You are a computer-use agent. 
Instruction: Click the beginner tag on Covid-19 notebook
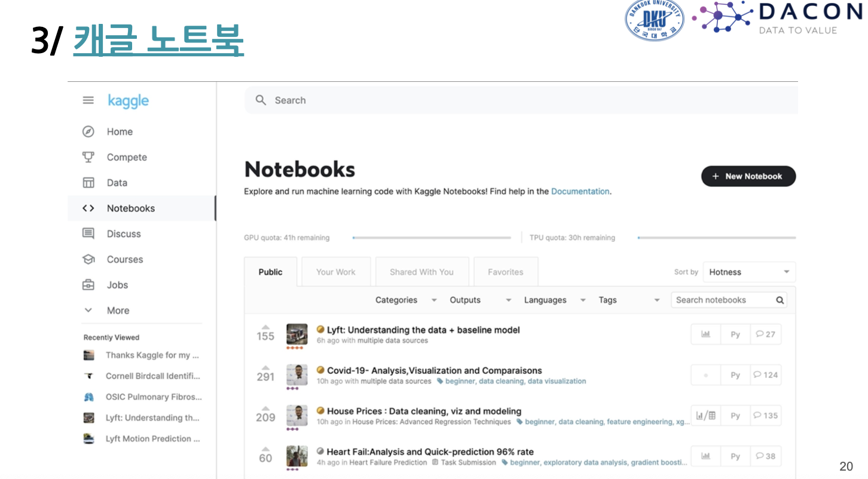tap(460, 381)
